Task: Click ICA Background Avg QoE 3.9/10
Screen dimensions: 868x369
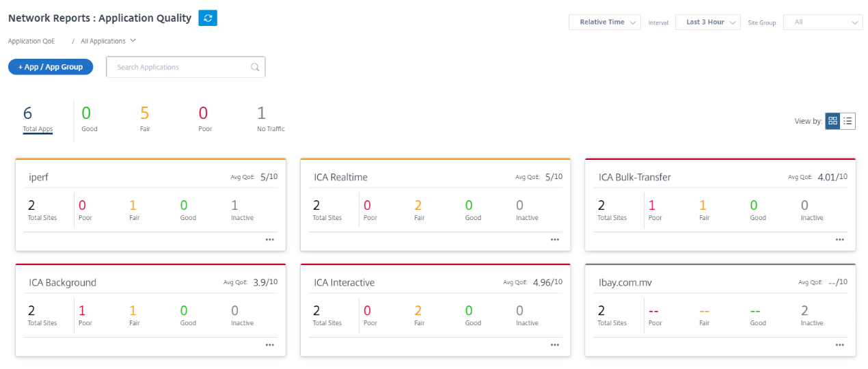Action: (x=266, y=282)
